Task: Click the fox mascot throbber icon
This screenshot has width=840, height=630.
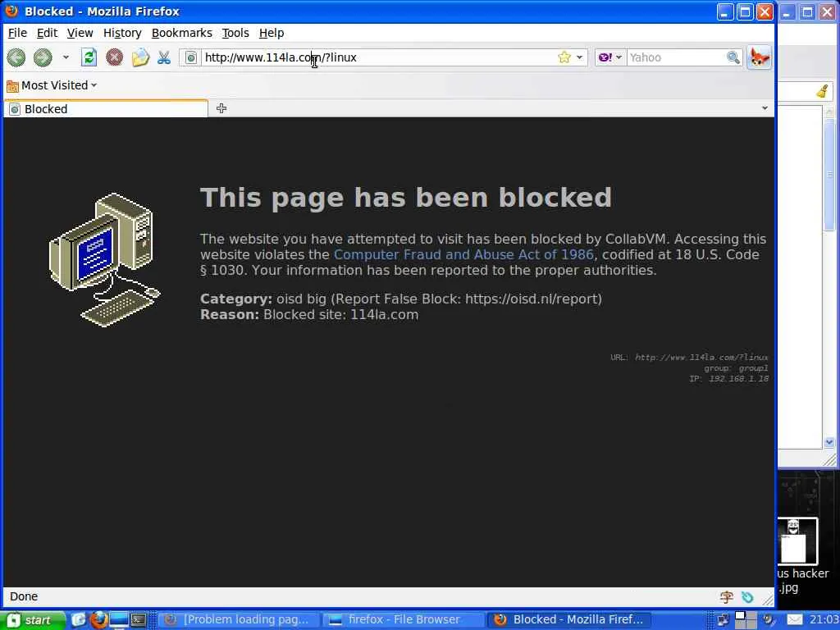Action: pyautogui.click(x=759, y=57)
